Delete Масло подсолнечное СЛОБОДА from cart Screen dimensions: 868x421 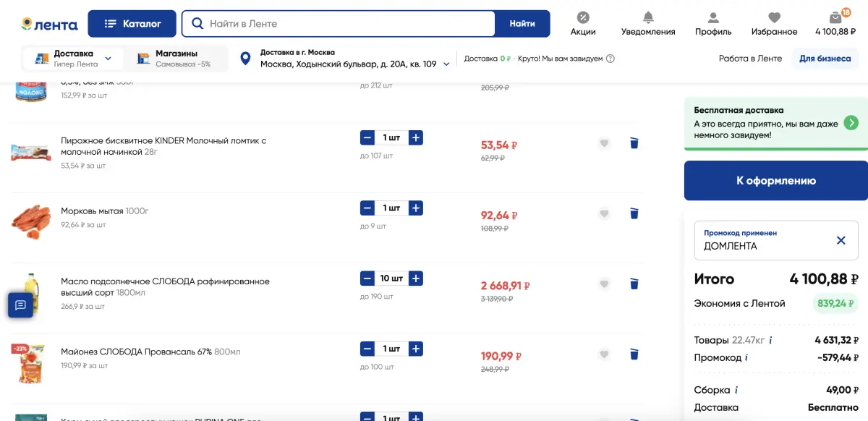[x=634, y=284]
